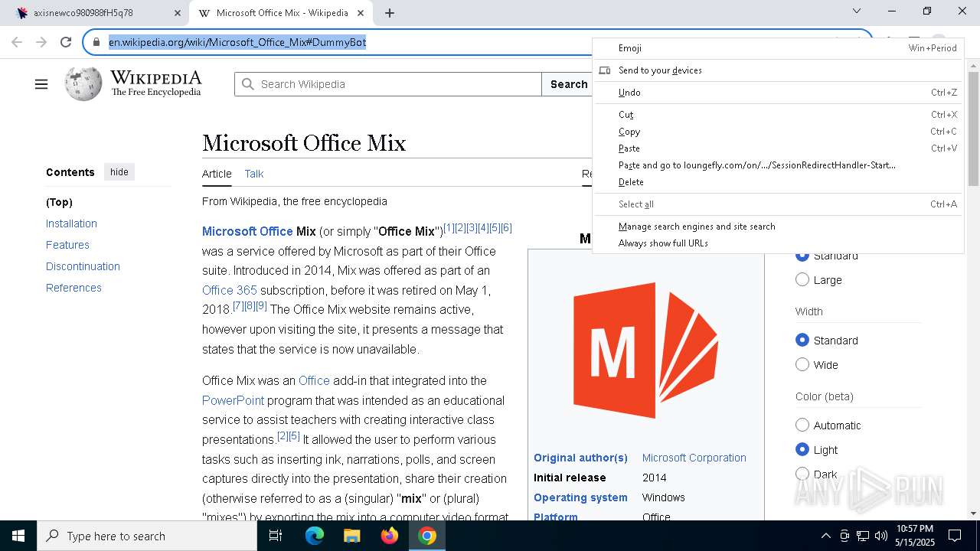Open citation reference [1]
980x551 pixels.
click(449, 228)
